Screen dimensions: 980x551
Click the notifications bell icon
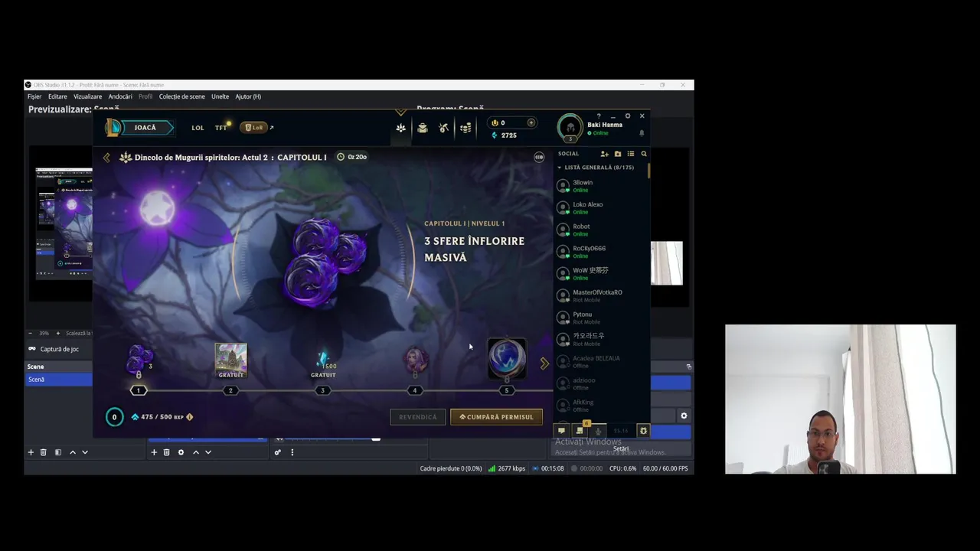[642, 133]
